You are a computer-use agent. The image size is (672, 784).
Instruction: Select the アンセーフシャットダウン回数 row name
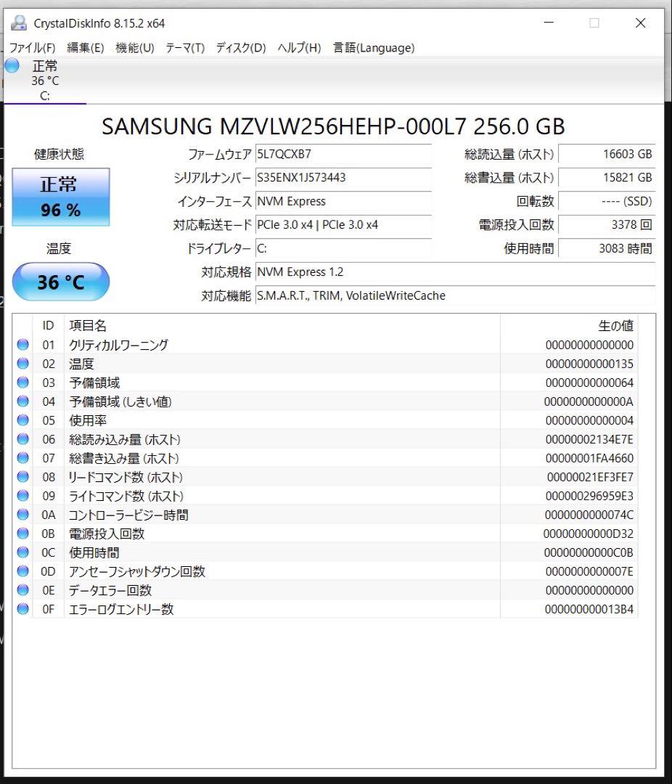click(x=137, y=571)
